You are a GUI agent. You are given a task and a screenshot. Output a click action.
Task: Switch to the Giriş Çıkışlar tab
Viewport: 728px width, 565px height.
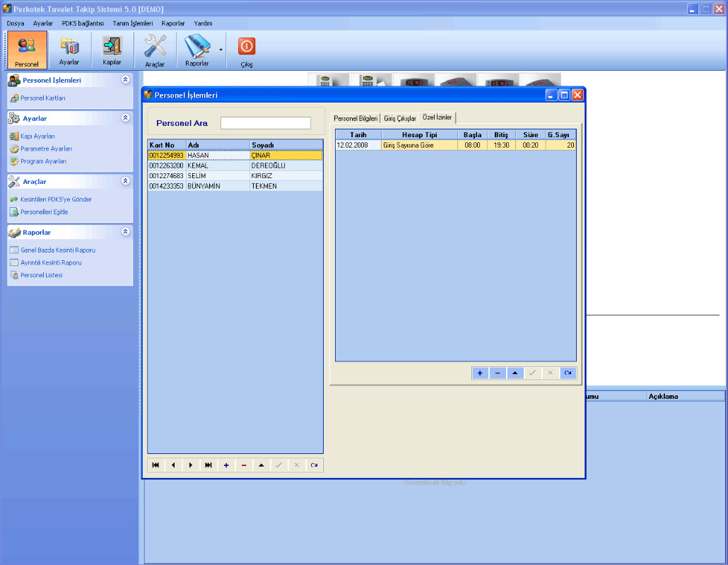tap(399, 118)
